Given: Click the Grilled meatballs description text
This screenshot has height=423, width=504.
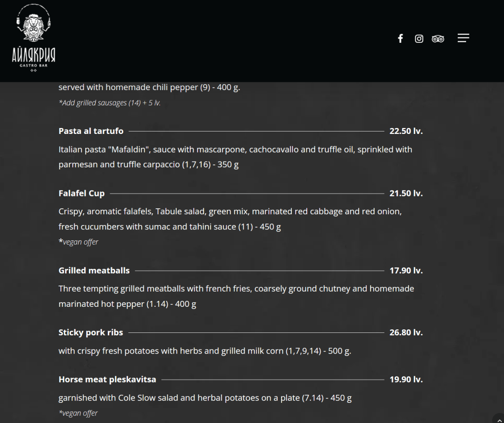Looking at the screenshot, I should [236, 296].
